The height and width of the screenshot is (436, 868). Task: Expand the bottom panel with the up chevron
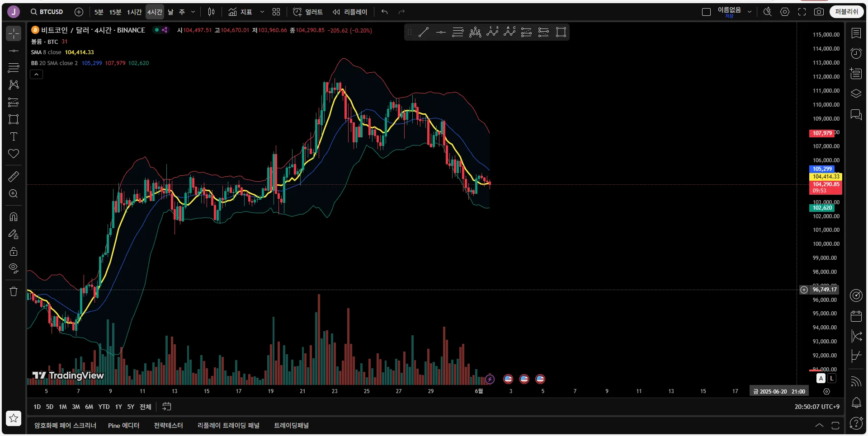[x=819, y=426]
